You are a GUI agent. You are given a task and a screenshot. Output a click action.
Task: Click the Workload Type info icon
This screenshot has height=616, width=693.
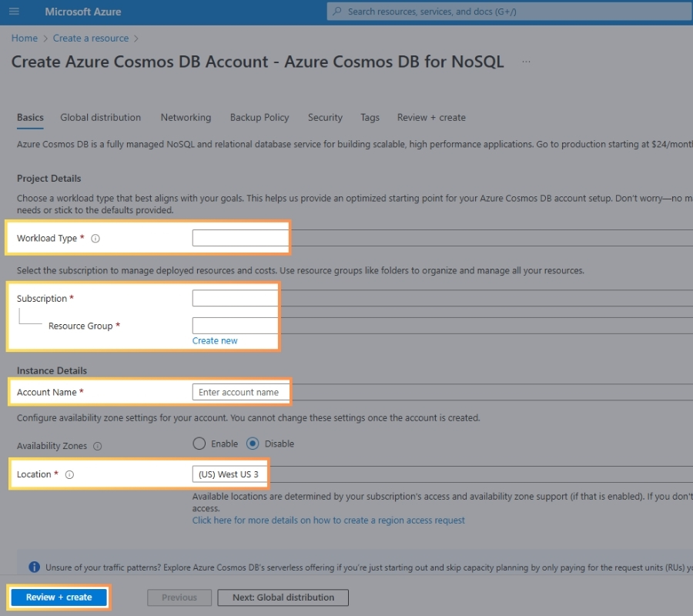(95, 239)
